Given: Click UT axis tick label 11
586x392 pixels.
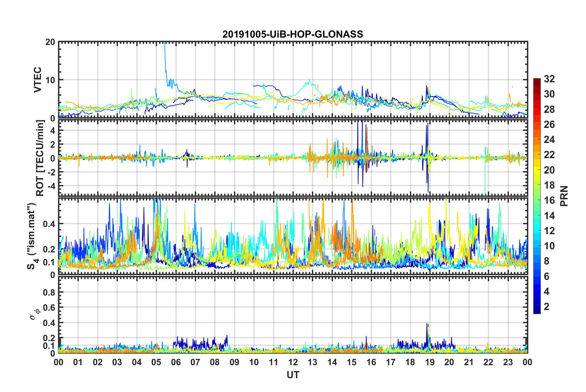Looking at the screenshot, I should 274,362.
